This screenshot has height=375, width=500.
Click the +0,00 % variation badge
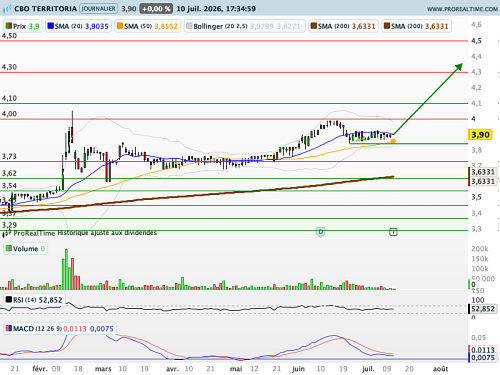click(156, 9)
